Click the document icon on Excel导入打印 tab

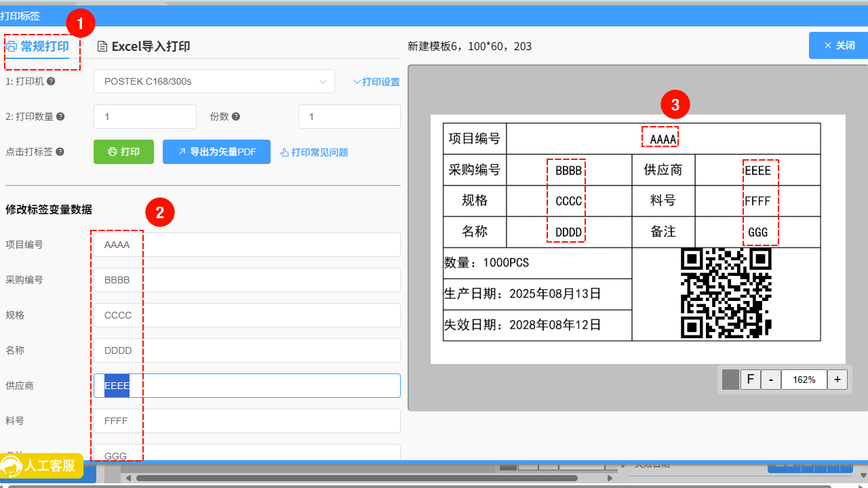102,47
